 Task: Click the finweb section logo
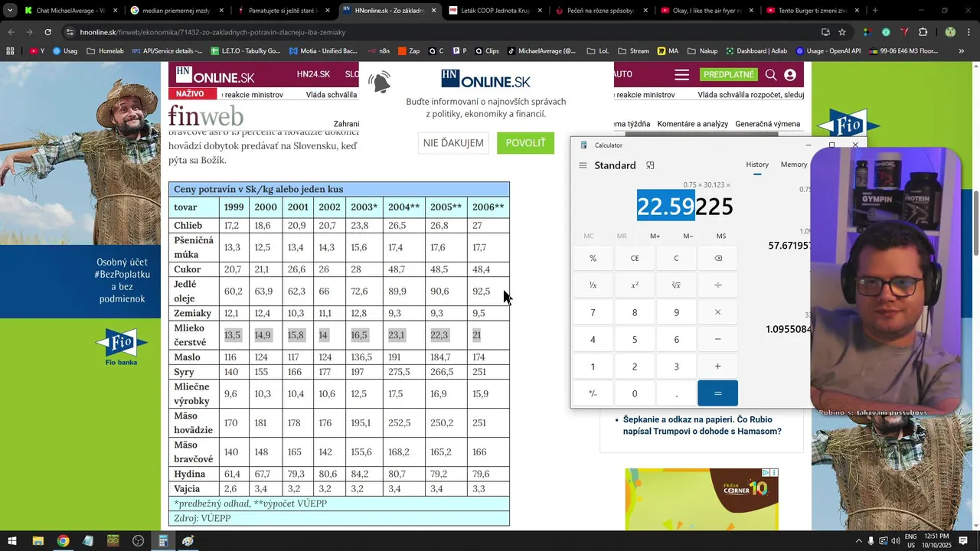click(x=206, y=115)
